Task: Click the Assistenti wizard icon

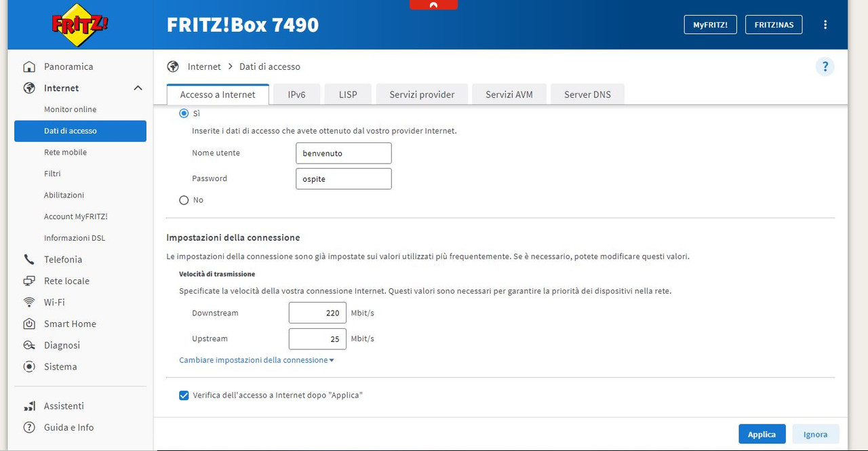Action: (29, 406)
